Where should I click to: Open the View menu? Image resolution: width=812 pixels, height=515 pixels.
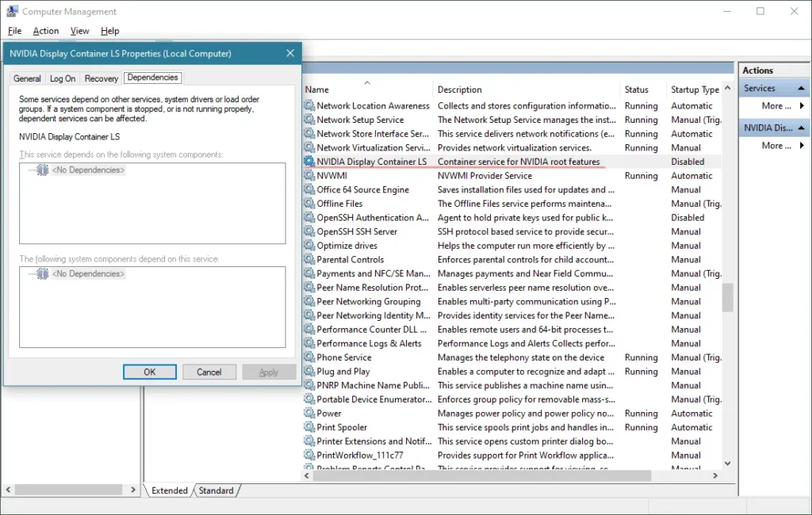click(80, 31)
